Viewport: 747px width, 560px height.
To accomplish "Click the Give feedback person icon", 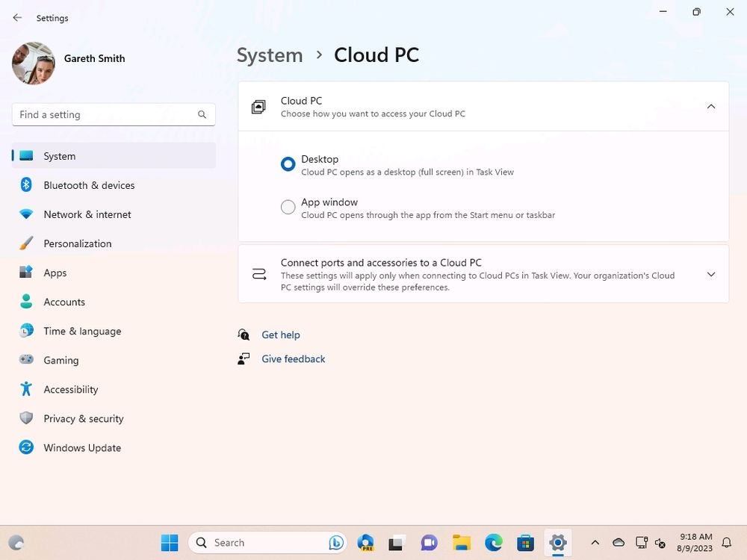I will pos(244,358).
